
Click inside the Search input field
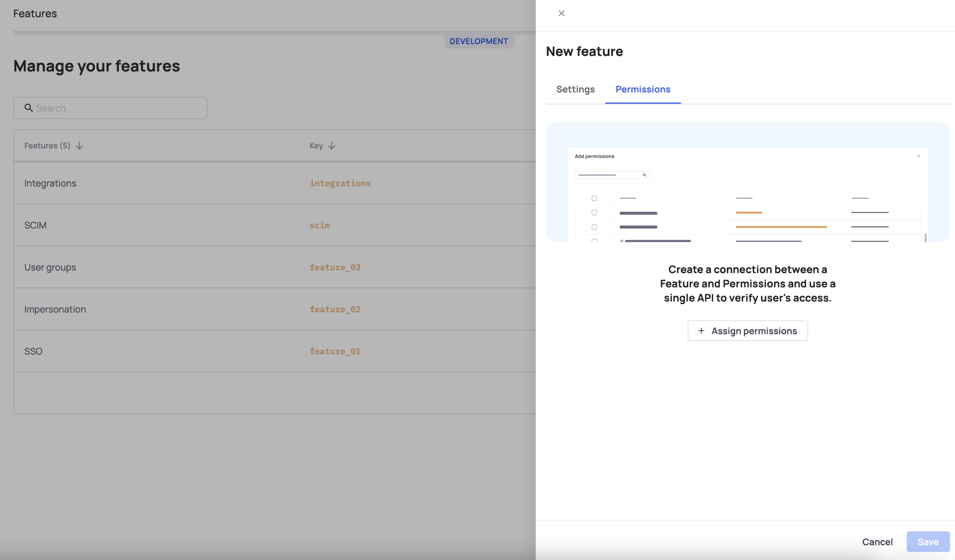point(110,108)
